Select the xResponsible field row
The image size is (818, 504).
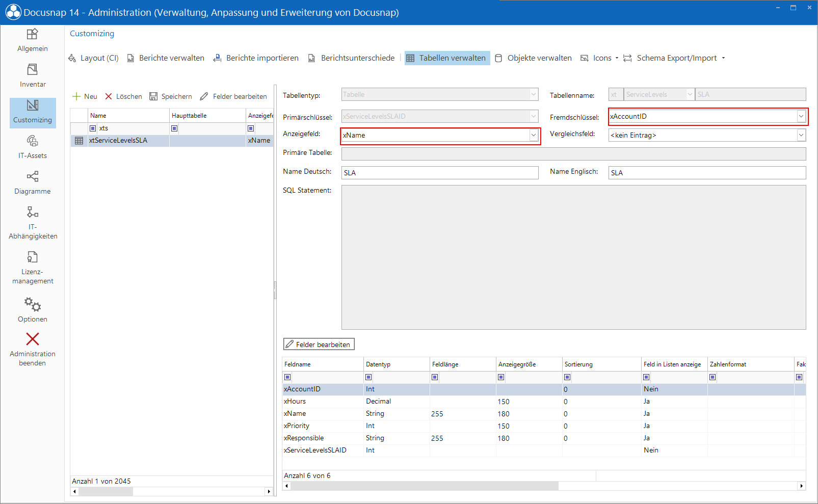(544, 438)
